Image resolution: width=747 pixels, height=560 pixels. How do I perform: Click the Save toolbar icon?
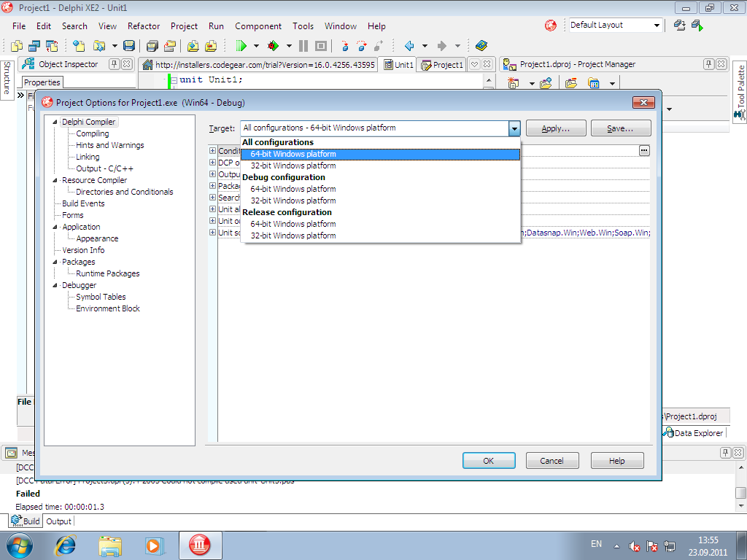tap(128, 46)
